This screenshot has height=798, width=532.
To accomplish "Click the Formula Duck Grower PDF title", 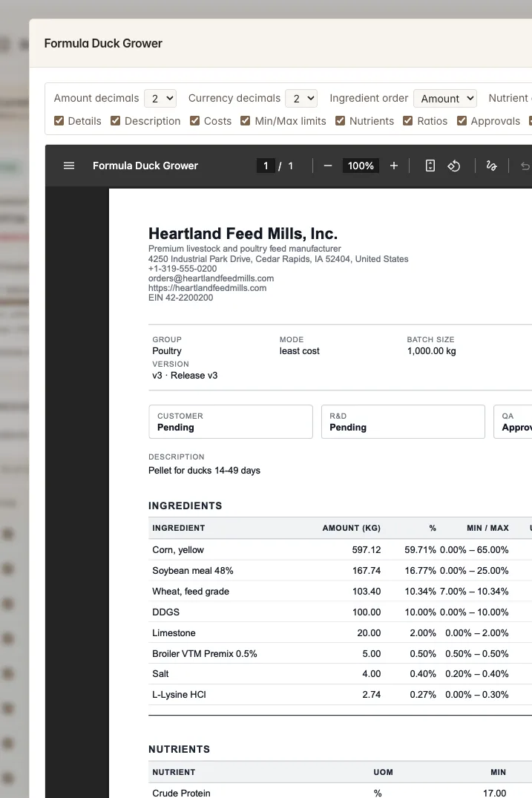I will click(x=145, y=166).
